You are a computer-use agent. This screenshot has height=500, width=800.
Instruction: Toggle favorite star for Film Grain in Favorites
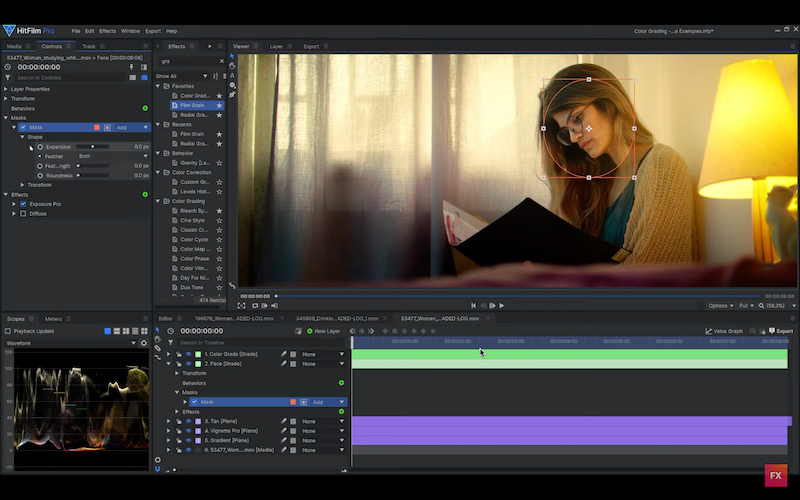tap(219, 106)
